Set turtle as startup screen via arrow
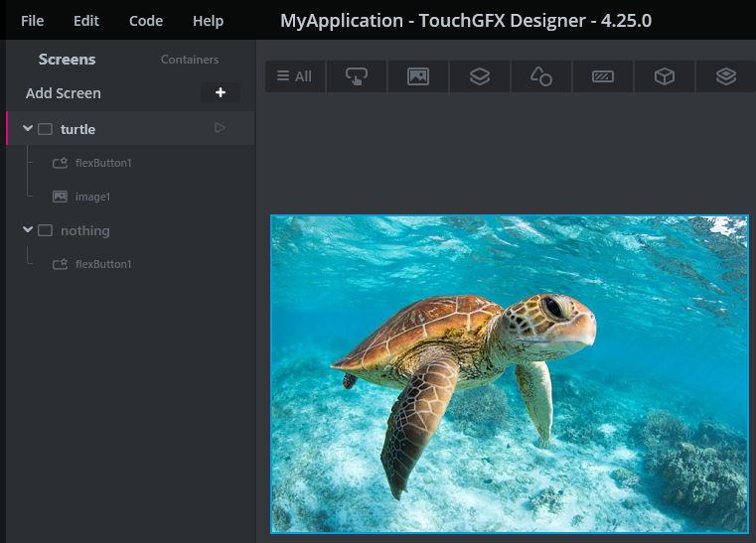The height and width of the screenshot is (543, 756). 220,128
